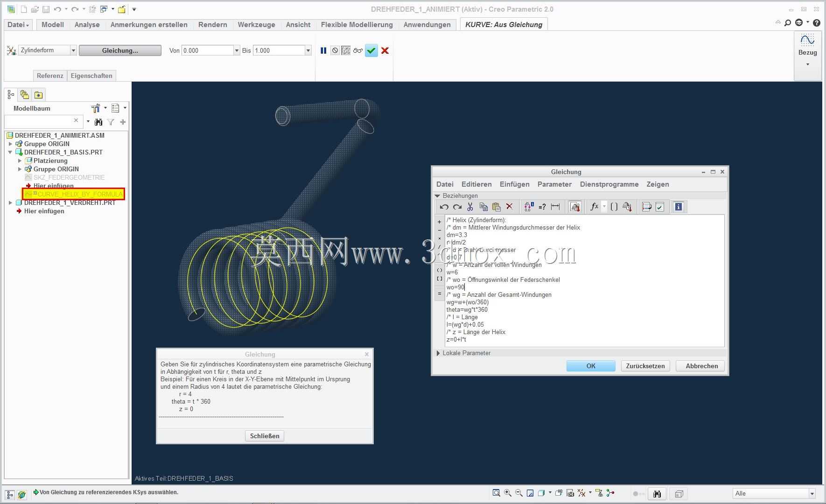Cancel the curve feature with red X
Viewport: 826px width, 504px height.
(x=385, y=50)
